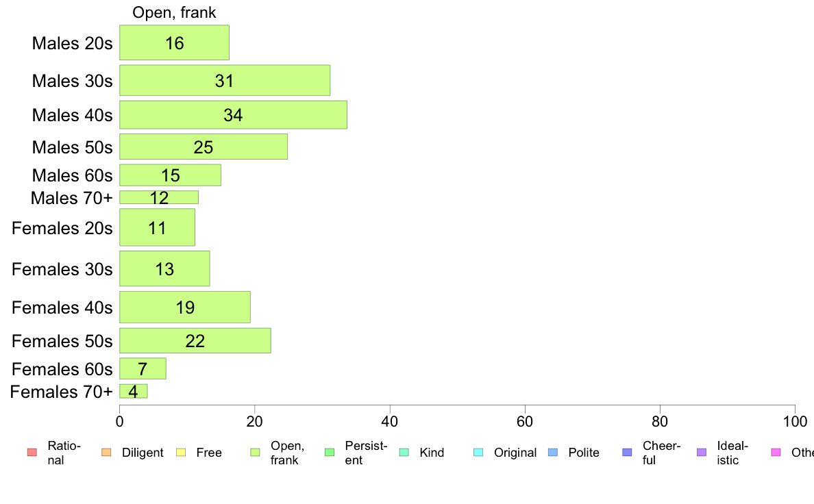Click the Males 40s bar showing 34

pos(233,115)
